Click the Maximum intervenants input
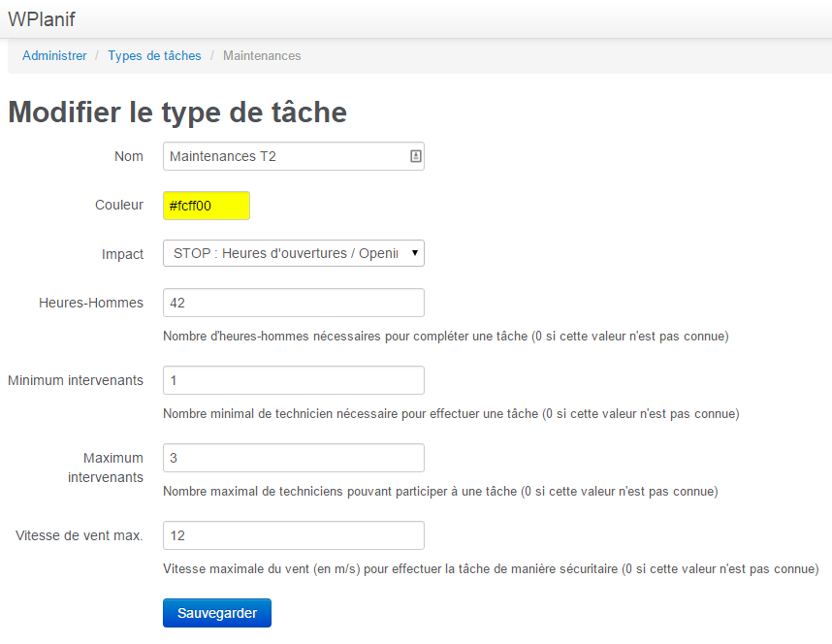The image size is (832, 644). point(293,457)
